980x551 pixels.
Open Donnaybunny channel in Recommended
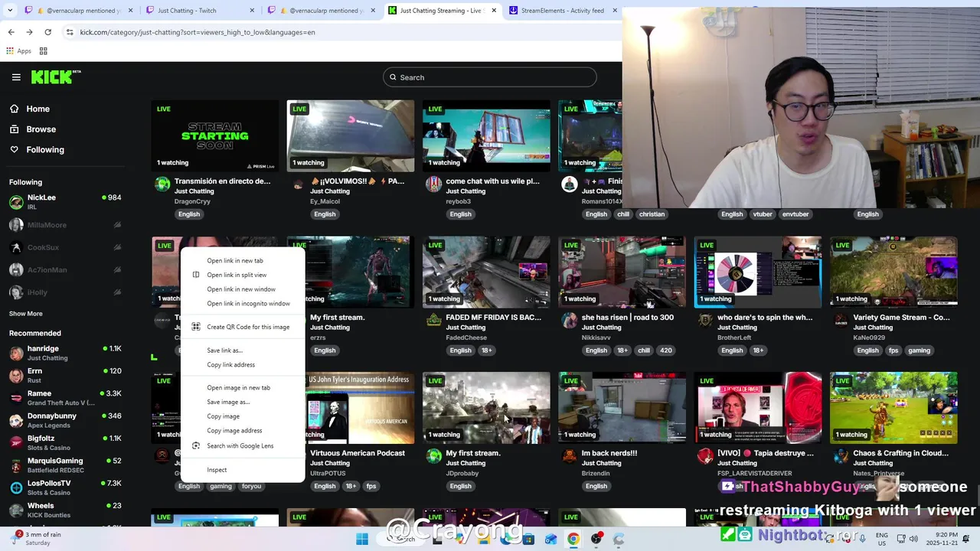pyautogui.click(x=65, y=420)
